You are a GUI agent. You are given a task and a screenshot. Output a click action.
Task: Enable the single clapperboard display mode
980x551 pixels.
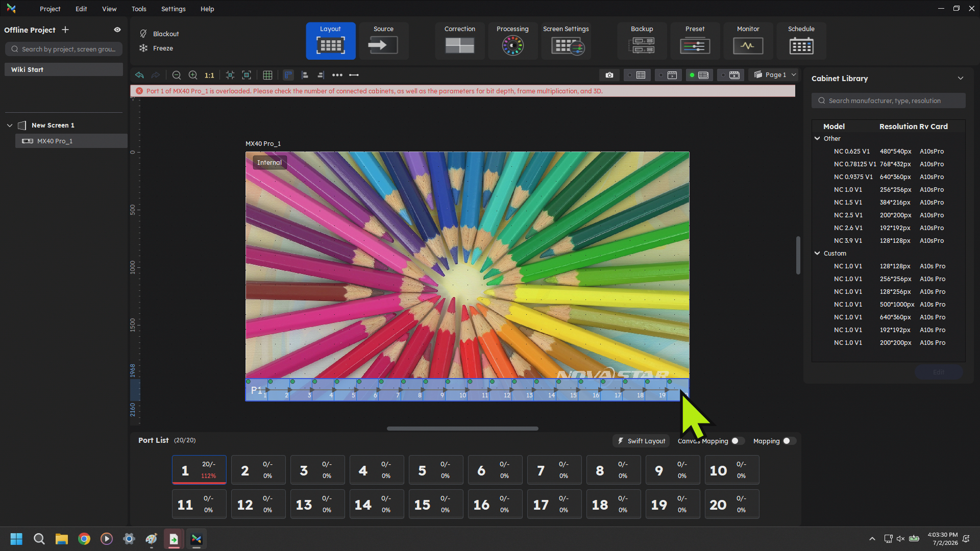[x=668, y=75]
